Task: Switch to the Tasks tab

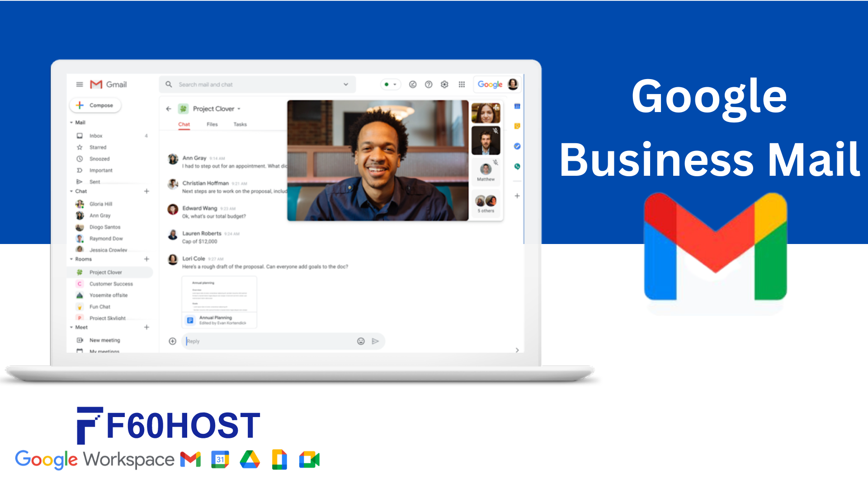Action: (x=240, y=124)
